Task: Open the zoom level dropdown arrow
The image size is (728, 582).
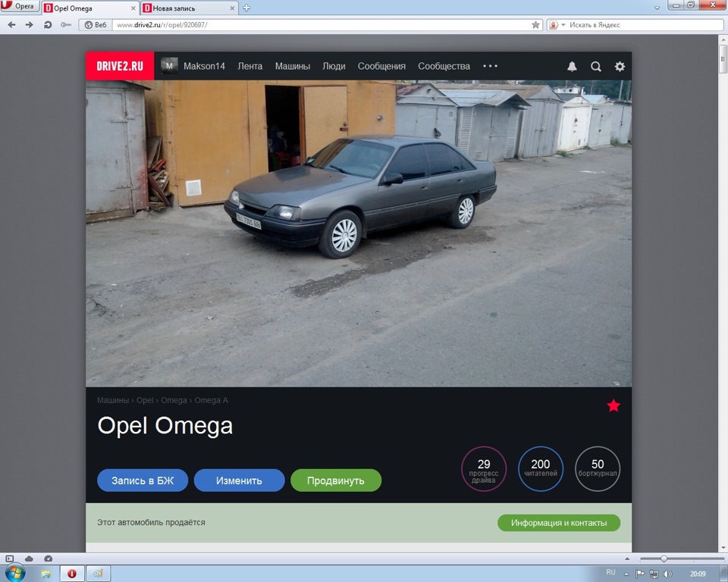Action: tap(627, 559)
